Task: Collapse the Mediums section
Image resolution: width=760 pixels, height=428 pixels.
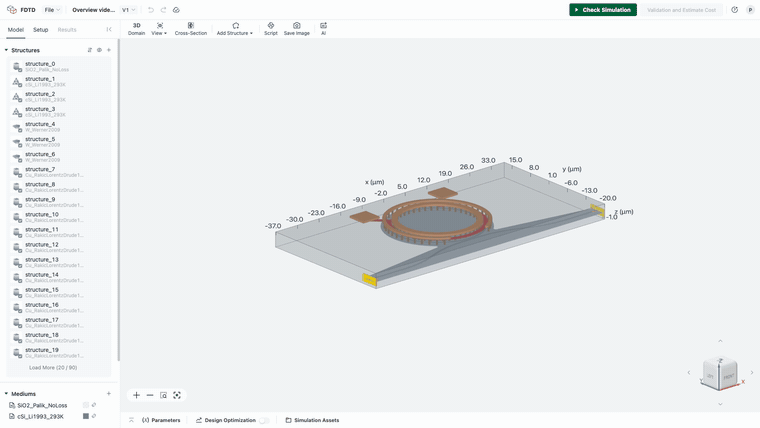Action: tap(6, 394)
